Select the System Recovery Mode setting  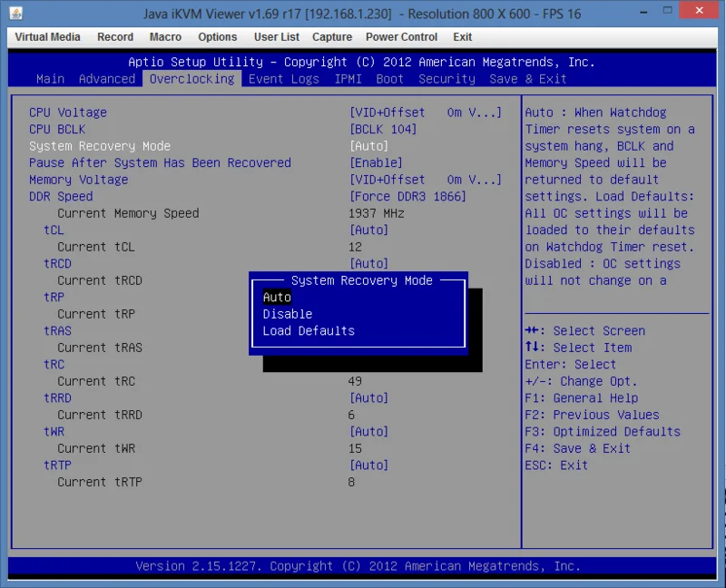[x=100, y=146]
